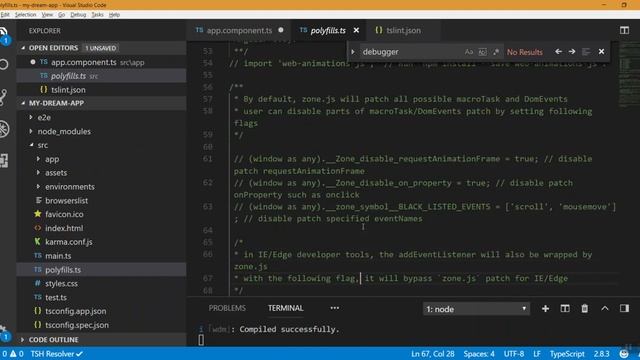Change encoding via UTF-8 status item
The width and height of the screenshot is (640, 360).
click(x=514, y=354)
